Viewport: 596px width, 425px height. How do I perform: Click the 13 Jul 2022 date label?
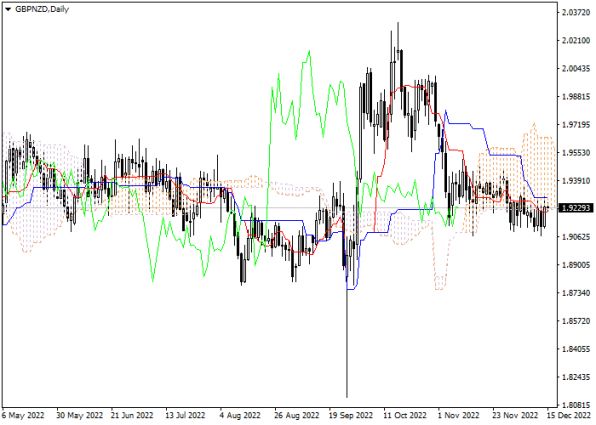coord(185,414)
